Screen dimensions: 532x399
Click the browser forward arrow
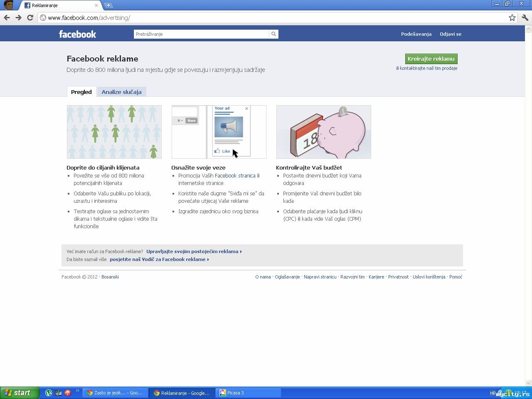click(18, 17)
